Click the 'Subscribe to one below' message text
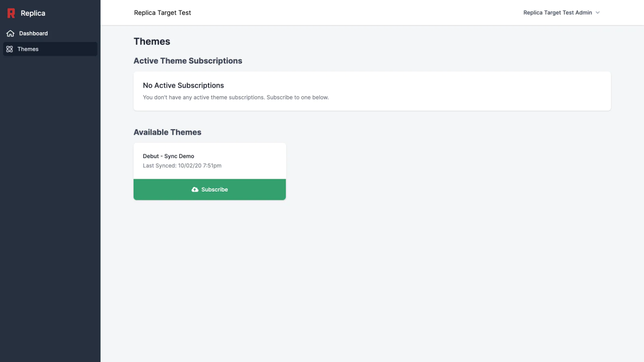Image resolution: width=644 pixels, height=362 pixels. 297,97
